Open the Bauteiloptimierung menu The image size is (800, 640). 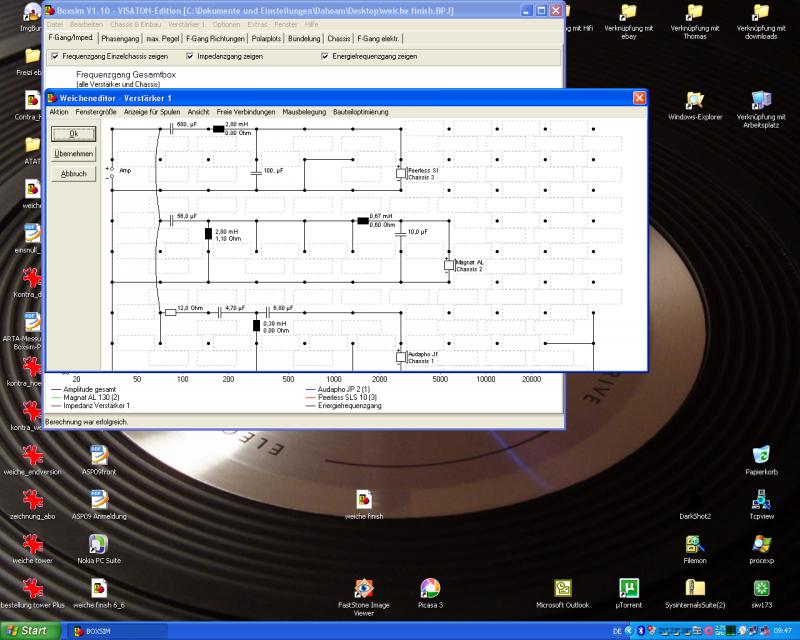(x=362, y=112)
